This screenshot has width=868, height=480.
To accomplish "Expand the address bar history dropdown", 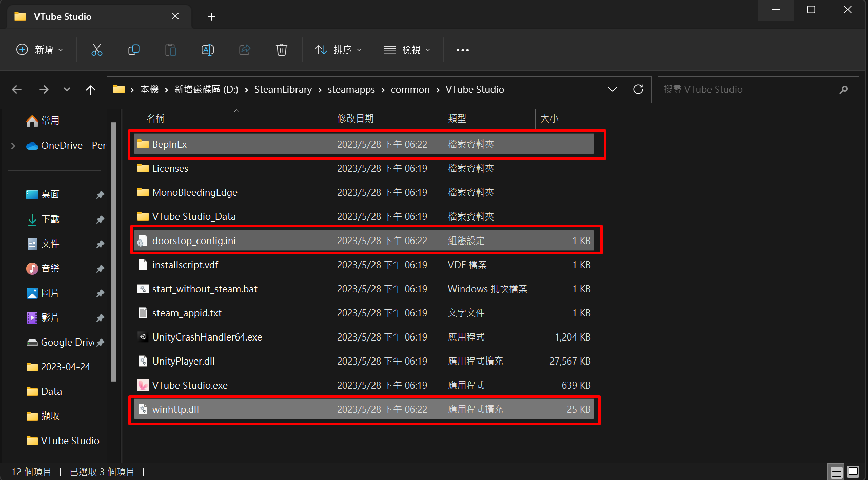I will 613,89.
